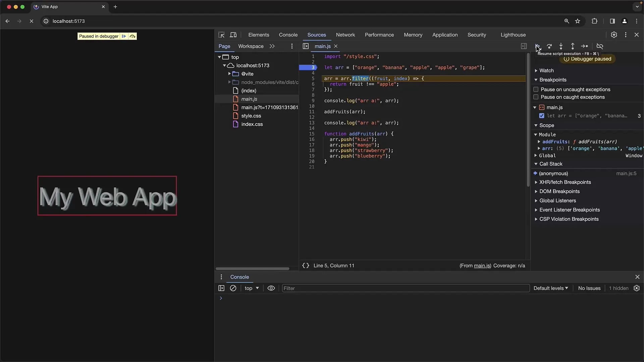Hide the navigator sidebar with the toggle icon
Screen dimensions: 644x362
tap(306, 46)
